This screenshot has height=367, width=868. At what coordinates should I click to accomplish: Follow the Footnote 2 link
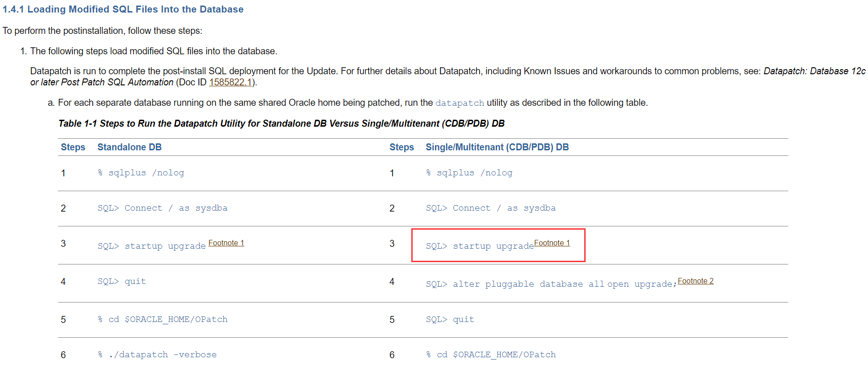(695, 281)
